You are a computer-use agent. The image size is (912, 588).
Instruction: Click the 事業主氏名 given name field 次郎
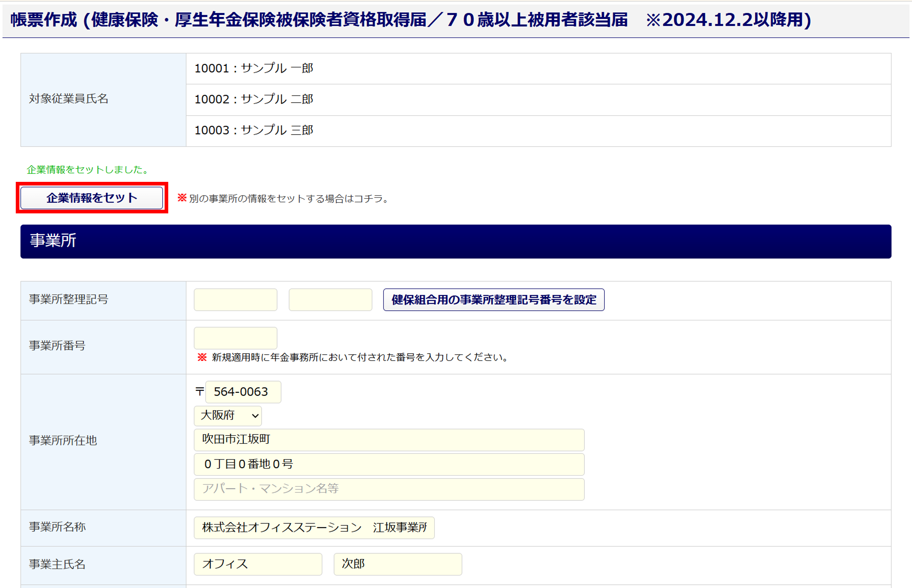397,564
